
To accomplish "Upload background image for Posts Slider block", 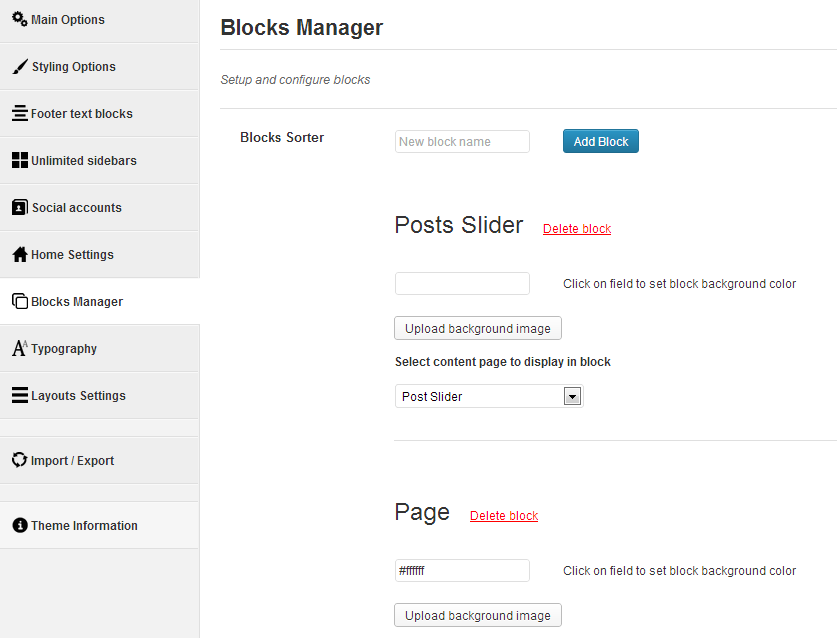I will (478, 329).
